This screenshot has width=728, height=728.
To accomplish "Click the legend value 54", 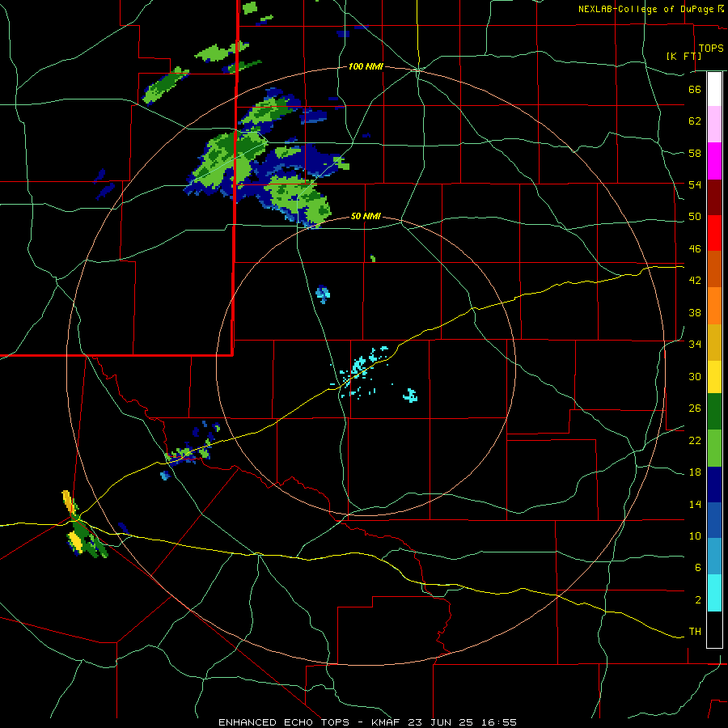I will (695, 184).
